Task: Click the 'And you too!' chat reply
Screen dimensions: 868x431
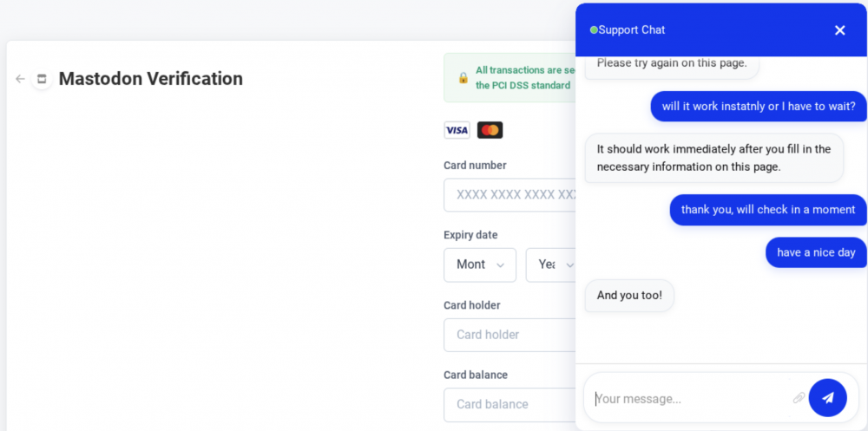Action: coord(629,296)
